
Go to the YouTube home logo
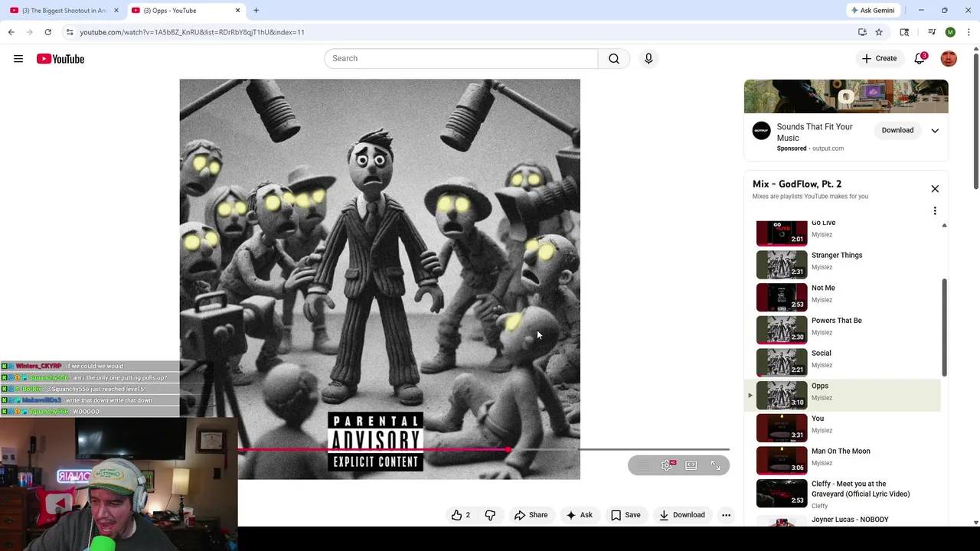point(60,59)
